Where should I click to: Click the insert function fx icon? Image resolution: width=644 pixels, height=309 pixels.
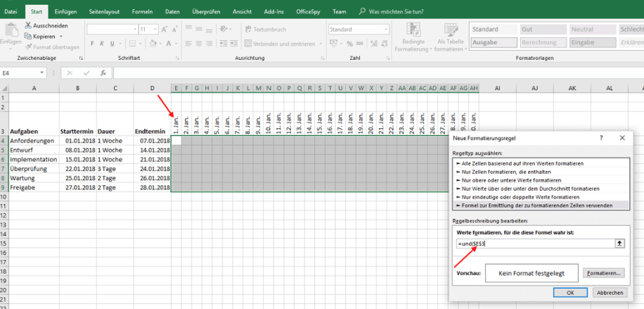tap(103, 72)
